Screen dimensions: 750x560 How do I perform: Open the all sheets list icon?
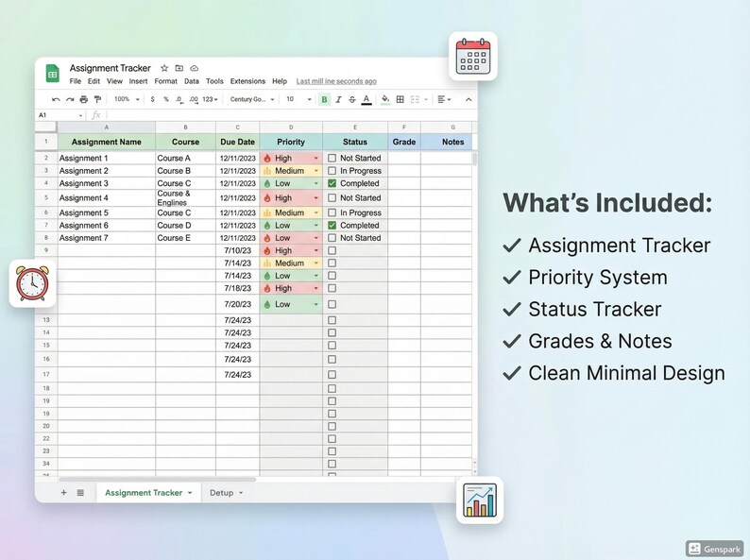tap(80, 493)
